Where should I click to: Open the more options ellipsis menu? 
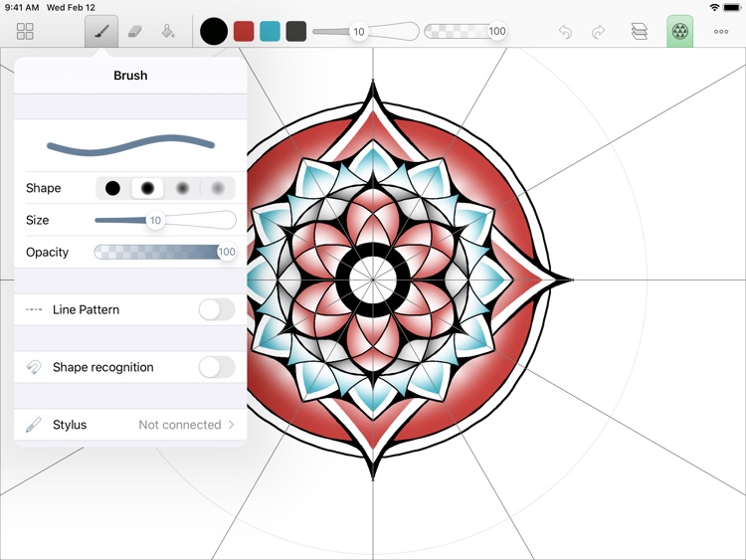[721, 32]
